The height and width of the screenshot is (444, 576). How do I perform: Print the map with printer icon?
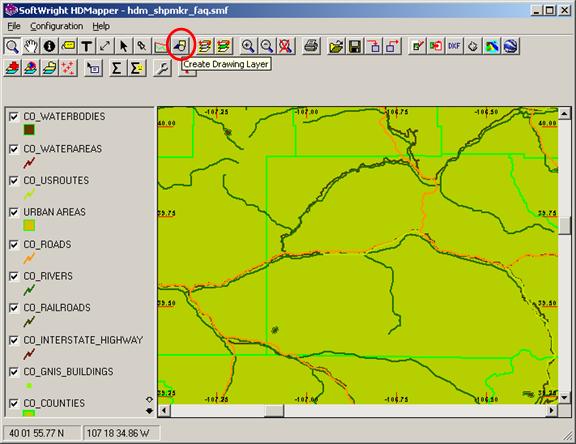[x=311, y=46]
